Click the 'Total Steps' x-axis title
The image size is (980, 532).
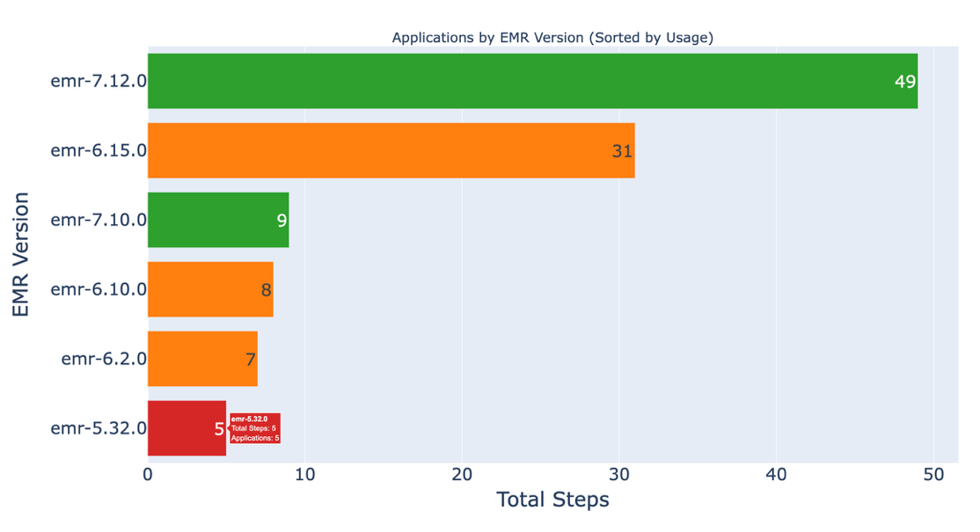point(552,499)
